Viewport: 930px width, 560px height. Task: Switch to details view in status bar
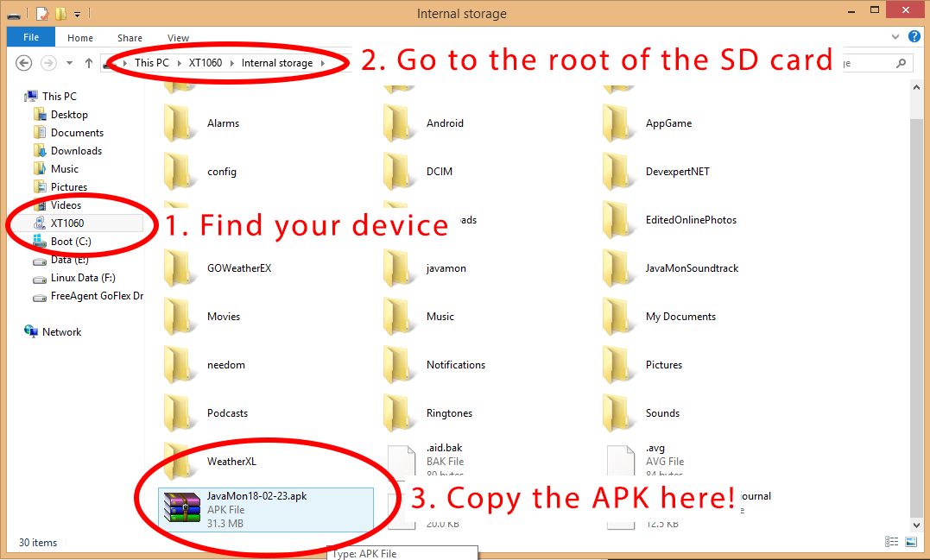892,542
